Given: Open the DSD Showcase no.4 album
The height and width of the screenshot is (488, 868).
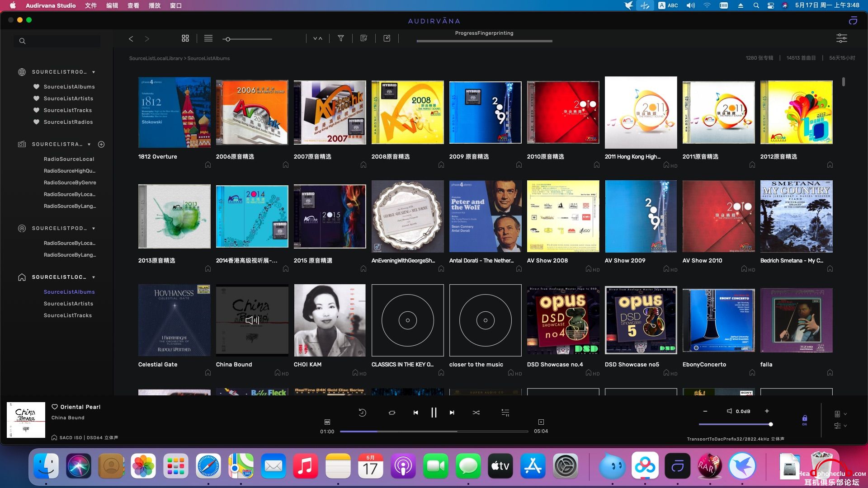Looking at the screenshot, I should point(563,320).
